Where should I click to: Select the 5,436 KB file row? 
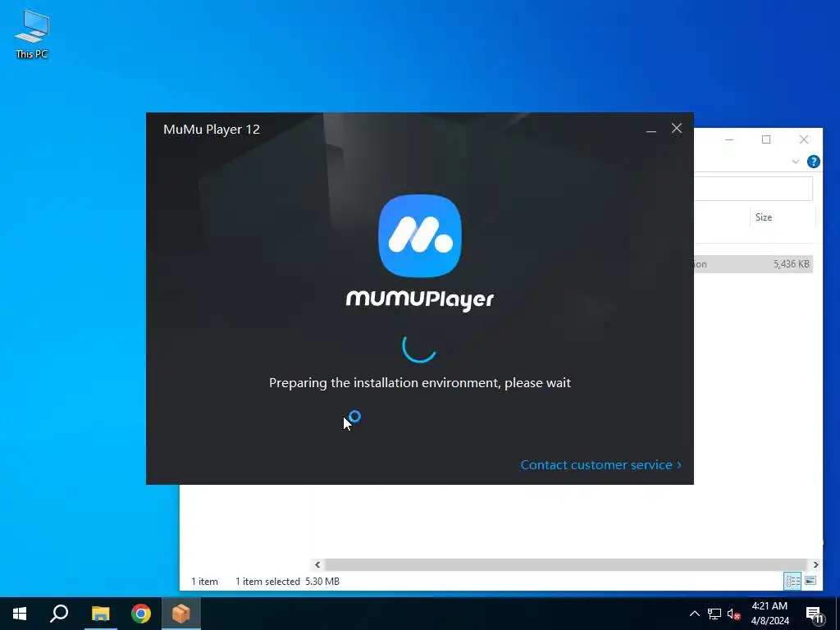(753, 263)
